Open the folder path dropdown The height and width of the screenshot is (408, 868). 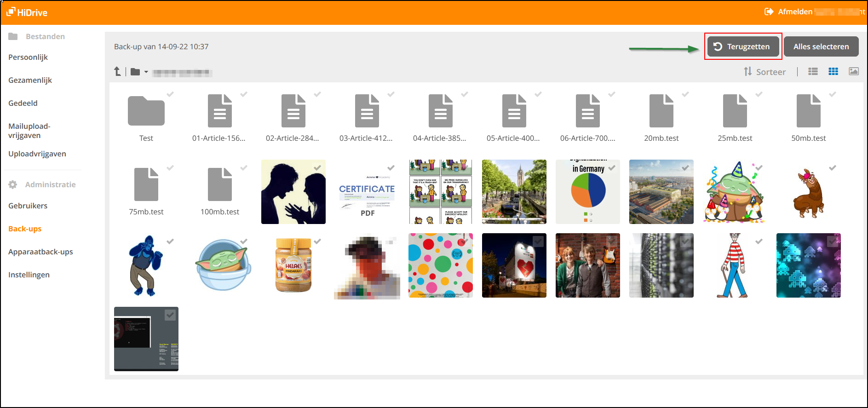coord(139,72)
